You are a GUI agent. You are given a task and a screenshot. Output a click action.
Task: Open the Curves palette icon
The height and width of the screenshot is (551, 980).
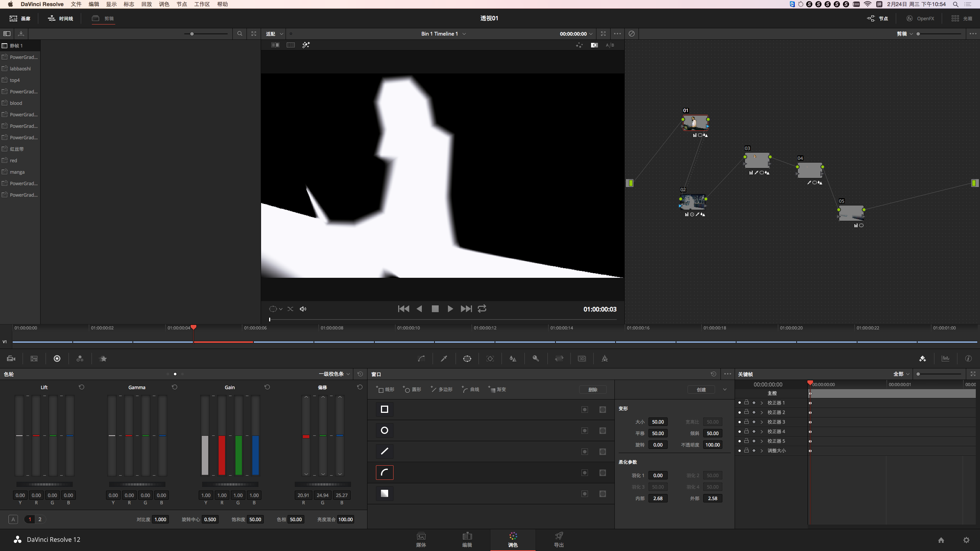[x=421, y=359]
